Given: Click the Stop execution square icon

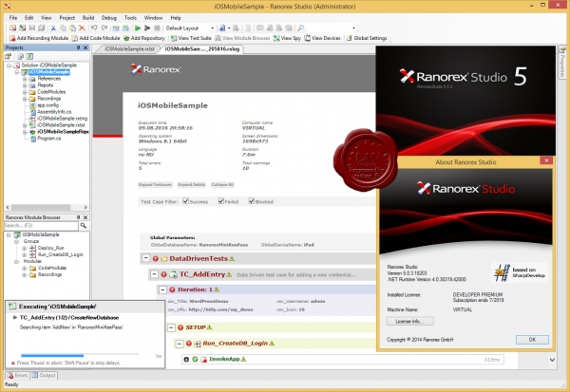Looking at the screenshot, I should click(x=157, y=28).
